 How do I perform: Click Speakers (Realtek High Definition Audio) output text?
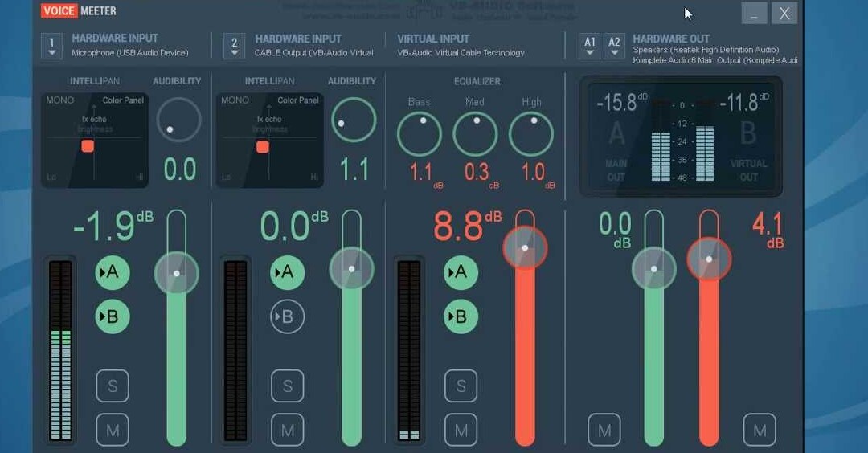[x=706, y=50]
